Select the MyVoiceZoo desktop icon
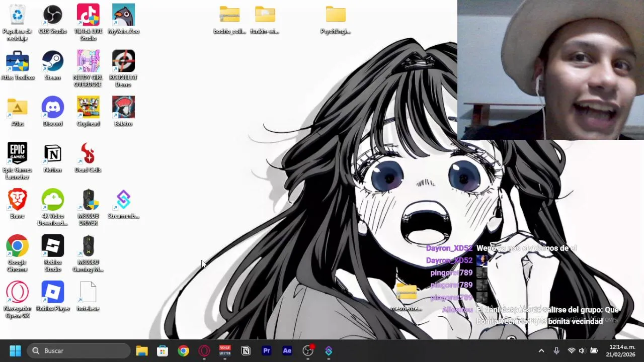 click(x=123, y=19)
